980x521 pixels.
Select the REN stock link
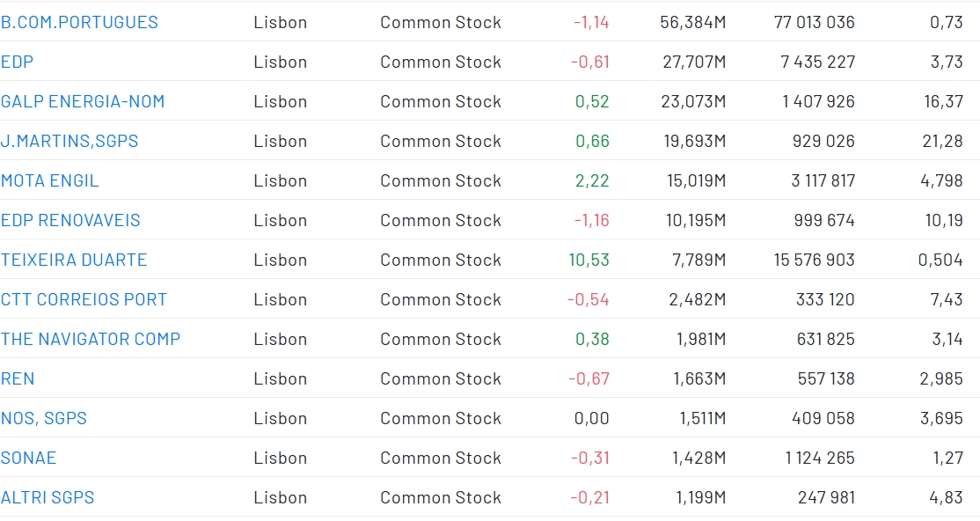(x=18, y=378)
